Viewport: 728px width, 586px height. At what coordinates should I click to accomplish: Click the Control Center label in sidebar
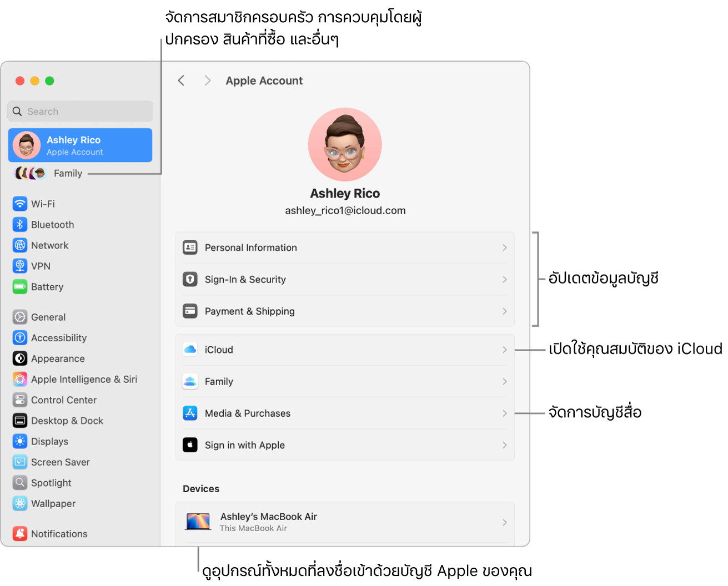point(64,400)
